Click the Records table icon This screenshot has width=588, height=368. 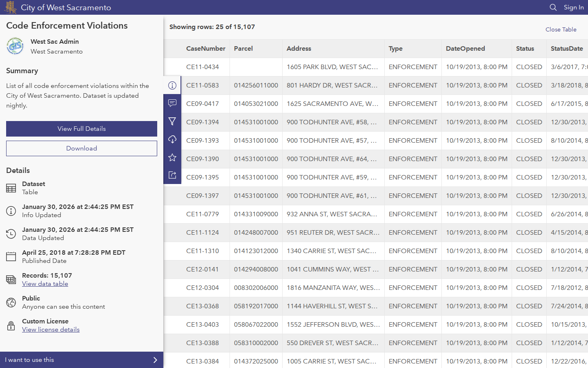11,280
